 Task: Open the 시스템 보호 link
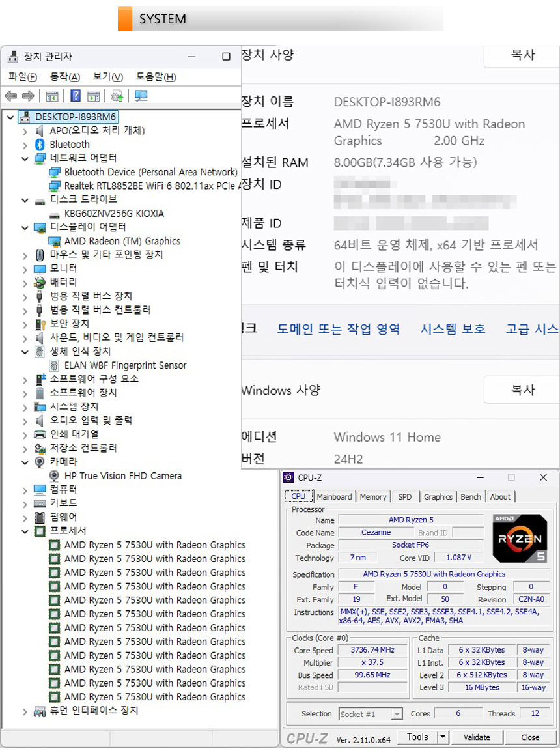point(453,329)
